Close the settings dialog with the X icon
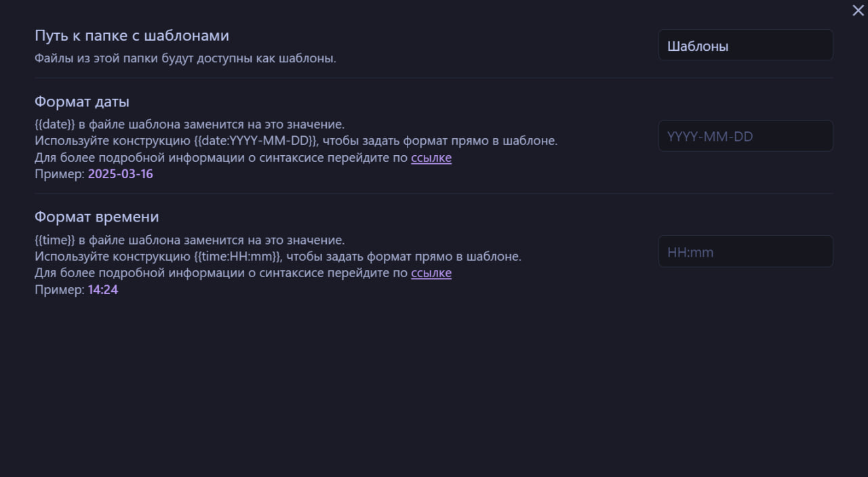The height and width of the screenshot is (477, 868). [x=858, y=10]
